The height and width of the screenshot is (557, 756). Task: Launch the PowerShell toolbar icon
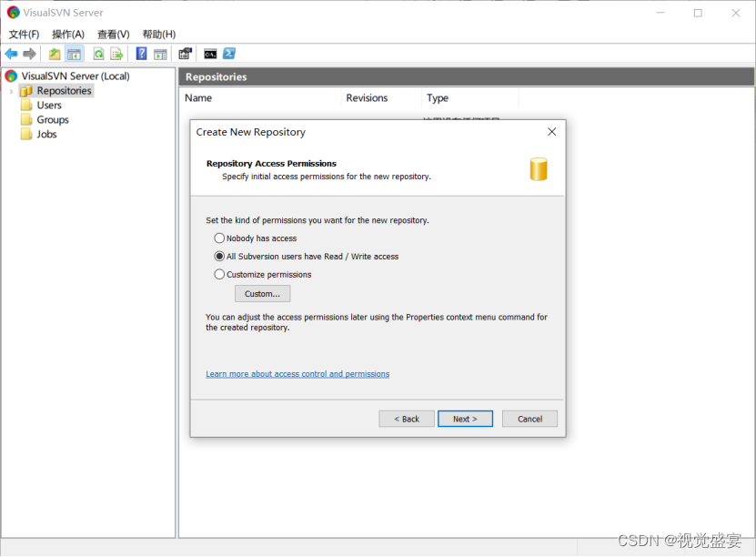[229, 54]
